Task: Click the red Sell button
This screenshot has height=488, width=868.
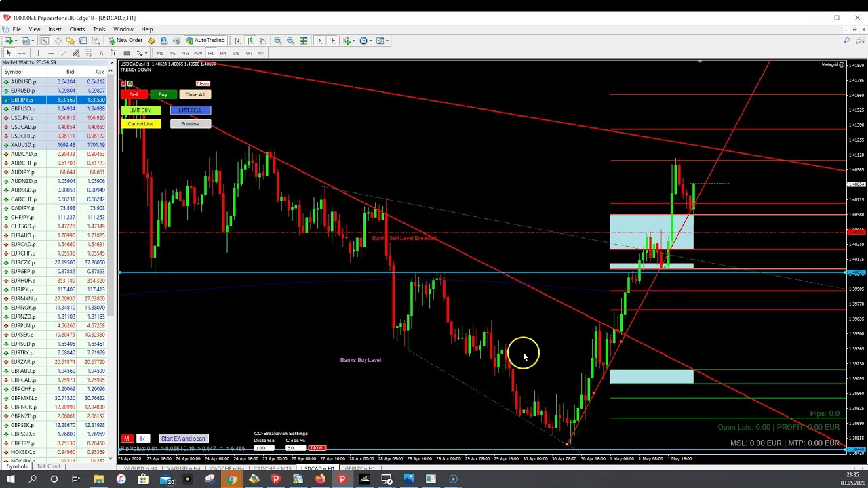Action: click(134, 94)
